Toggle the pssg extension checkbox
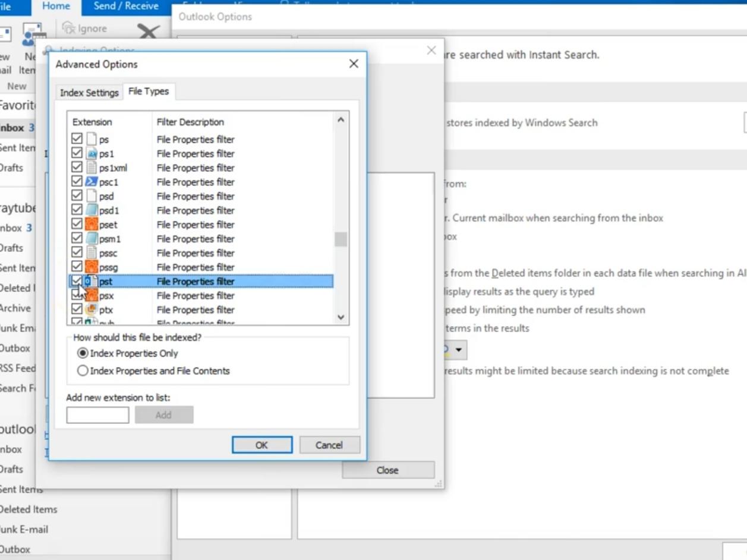The width and height of the screenshot is (747, 560). click(77, 267)
